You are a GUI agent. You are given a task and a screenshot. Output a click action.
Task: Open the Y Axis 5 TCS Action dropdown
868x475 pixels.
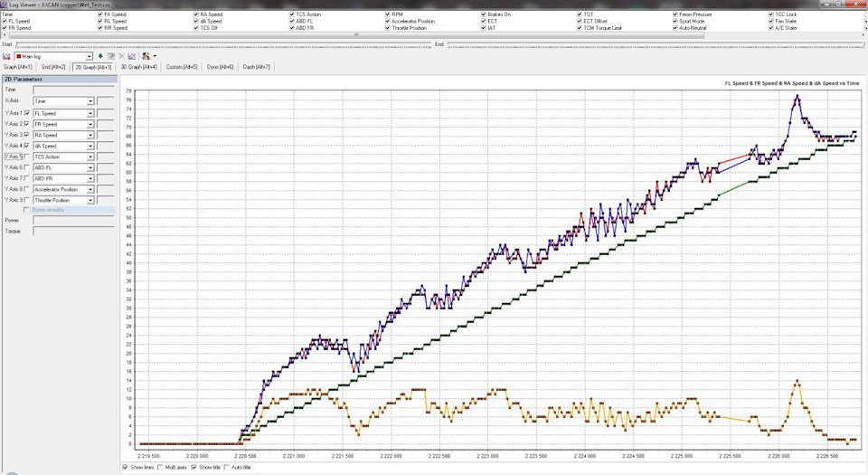pos(90,157)
